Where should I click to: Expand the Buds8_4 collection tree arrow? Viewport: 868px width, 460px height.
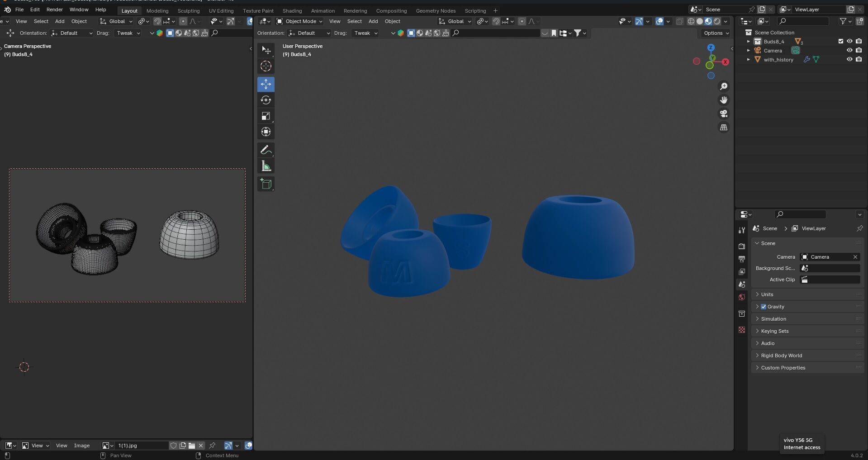pos(748,41)
